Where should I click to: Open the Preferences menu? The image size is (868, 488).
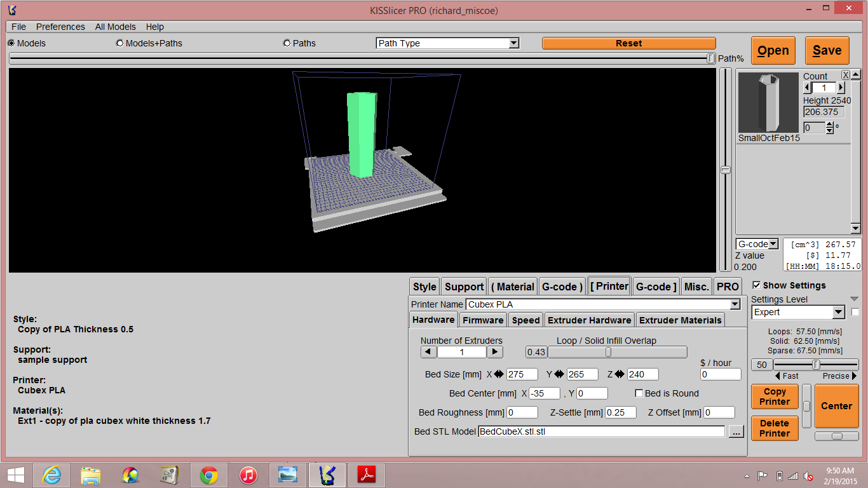[60, 27]
